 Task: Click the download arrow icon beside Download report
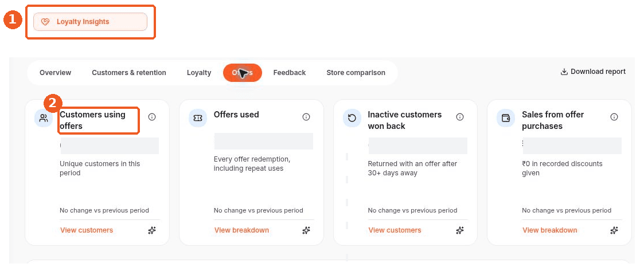(564, 72)
